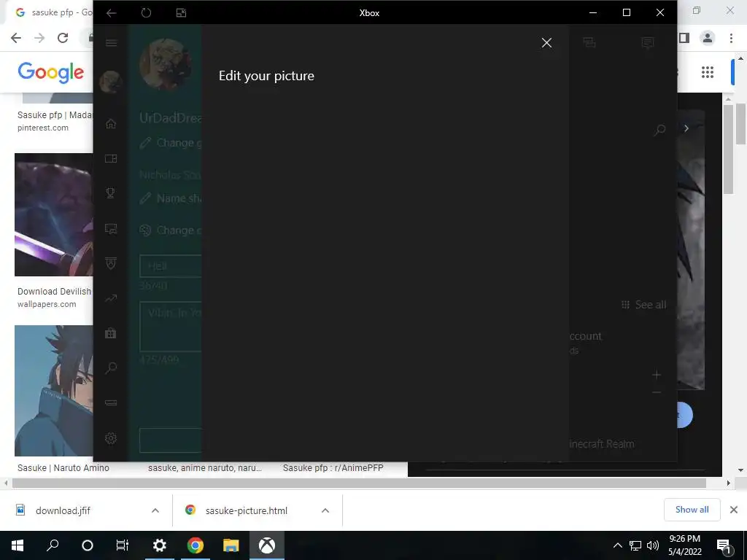Go back using Xbox title bar arrow
This screenshot has height=560, width=747.
pos(111,13)
